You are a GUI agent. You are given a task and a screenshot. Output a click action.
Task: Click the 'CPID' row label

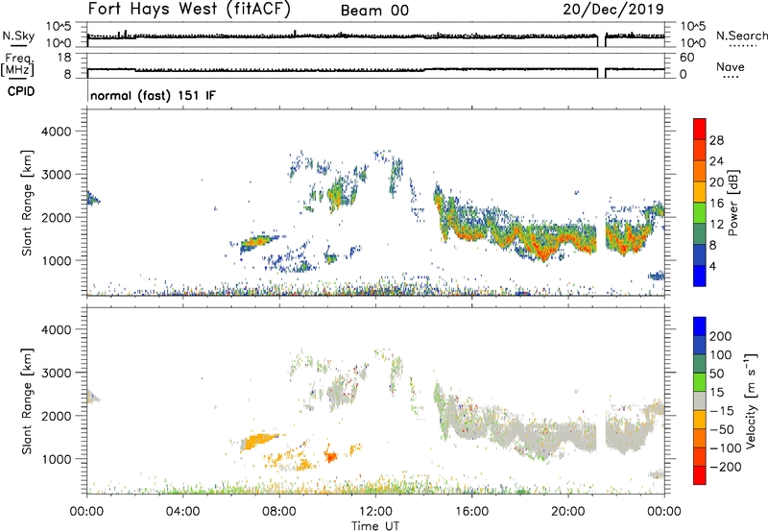click(x=21, y=91)
